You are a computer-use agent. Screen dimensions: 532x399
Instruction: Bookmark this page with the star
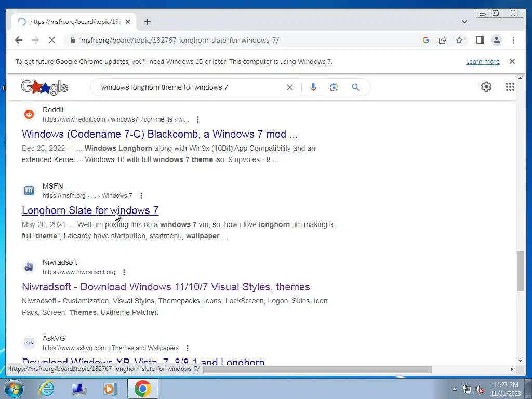pyautogui.click(x=459, y=40)
